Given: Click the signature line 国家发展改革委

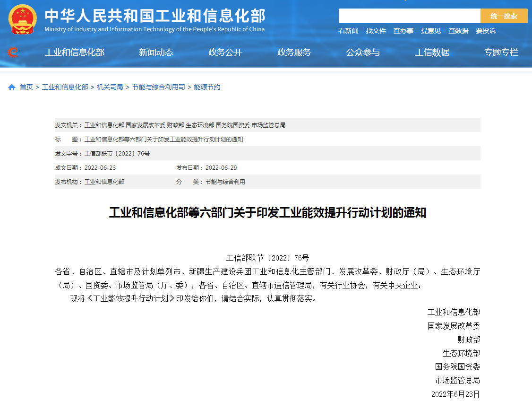Looking at the screenshot, I should coord(454,326).
